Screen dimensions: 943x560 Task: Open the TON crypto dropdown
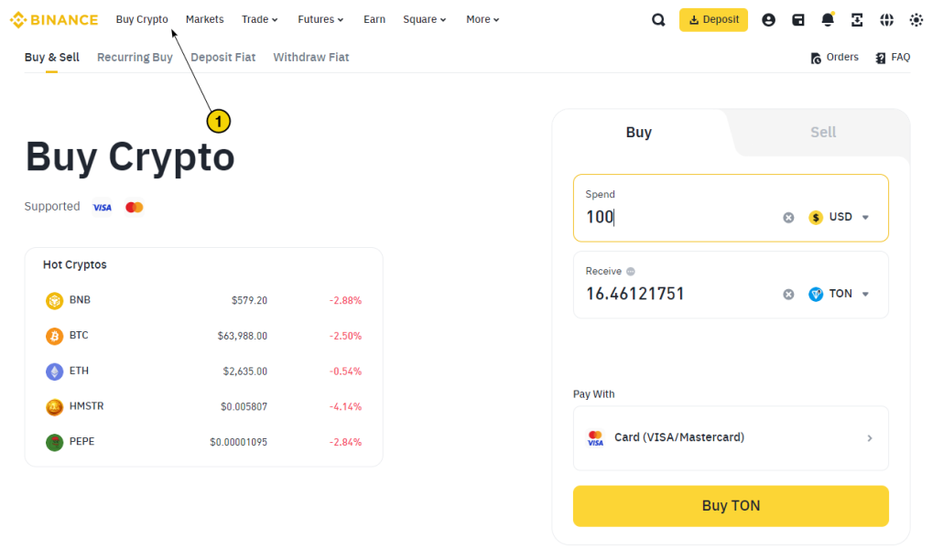[839, 294]
